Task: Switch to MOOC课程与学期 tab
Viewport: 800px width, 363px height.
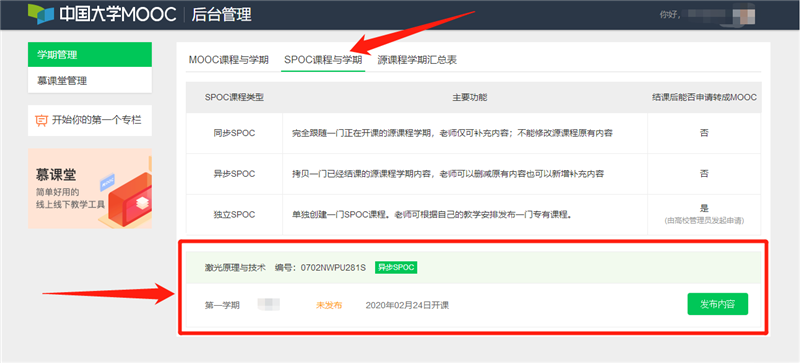Action: tap(229, 60)
